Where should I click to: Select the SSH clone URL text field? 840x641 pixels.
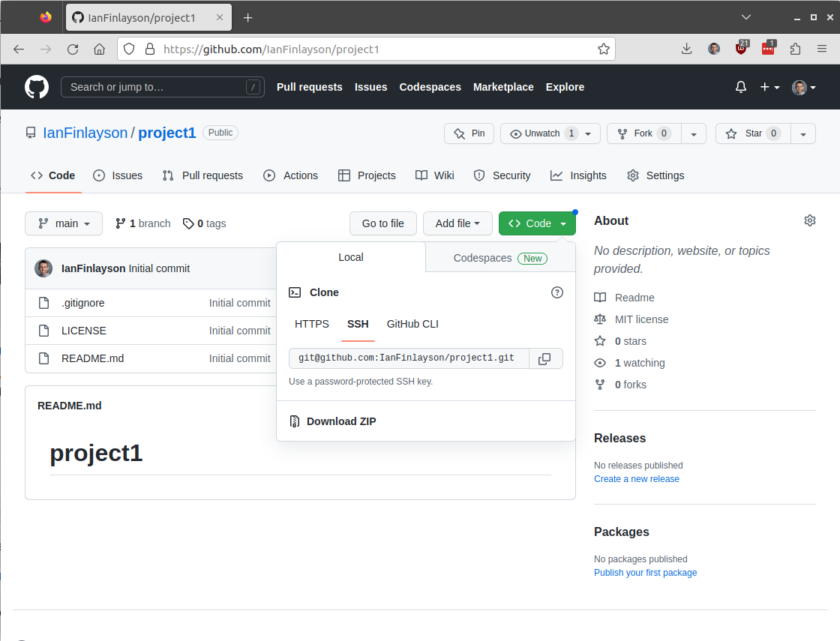(x=409, y=358)
